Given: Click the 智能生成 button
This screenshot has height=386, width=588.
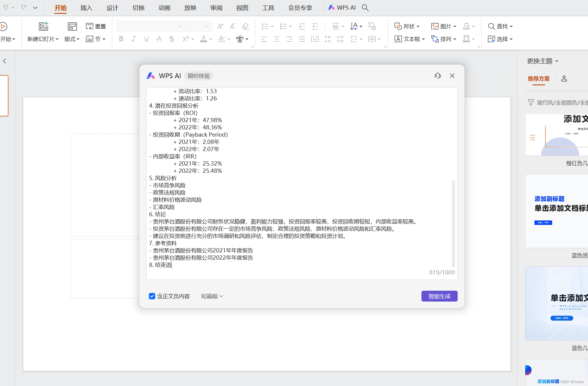Looking at the screenshot, I should pos(439,296).
